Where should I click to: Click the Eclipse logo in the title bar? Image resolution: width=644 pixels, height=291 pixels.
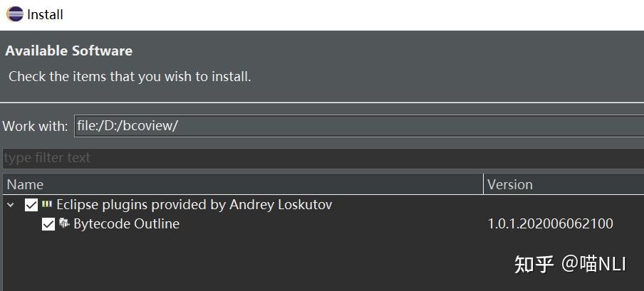coord(15,14)
